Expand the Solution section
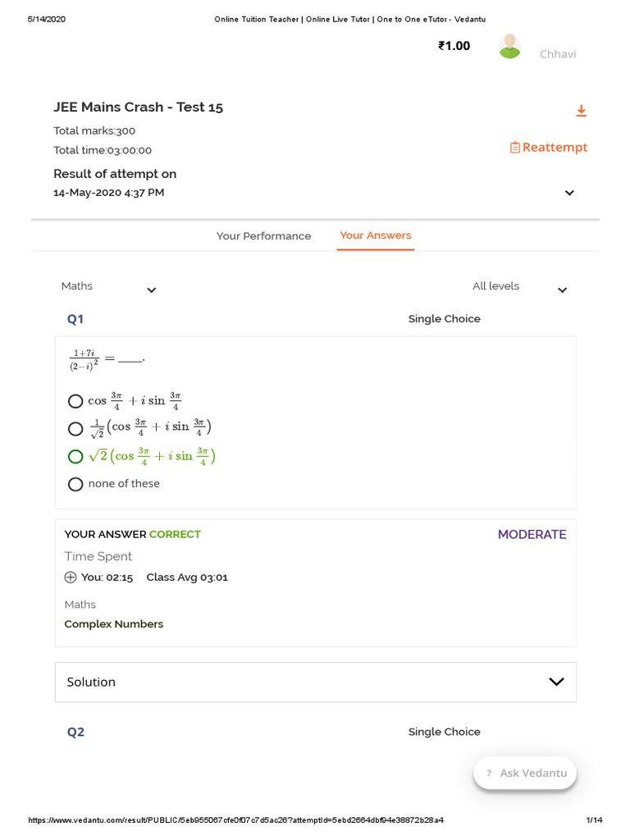 click(556, 682)
